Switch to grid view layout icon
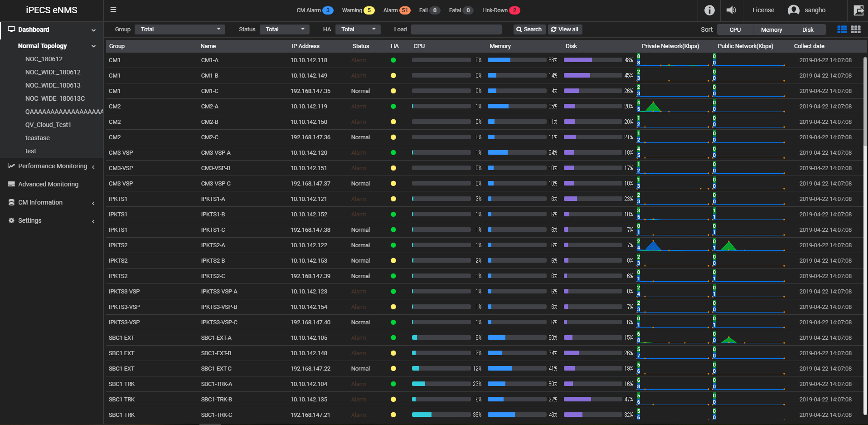Screen dimensions: 868x425 pos(856,29)
